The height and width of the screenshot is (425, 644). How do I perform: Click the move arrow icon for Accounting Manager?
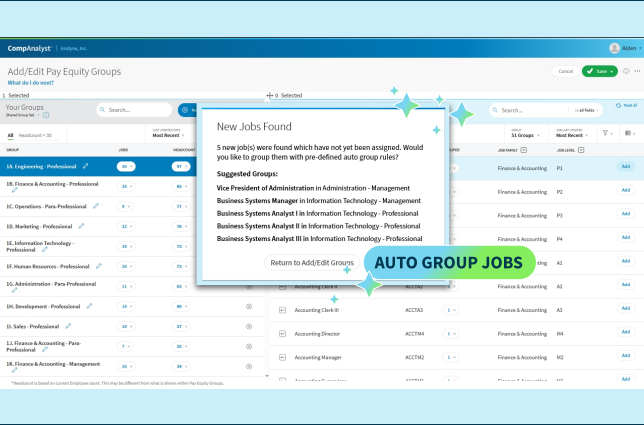tap(284, 357)
